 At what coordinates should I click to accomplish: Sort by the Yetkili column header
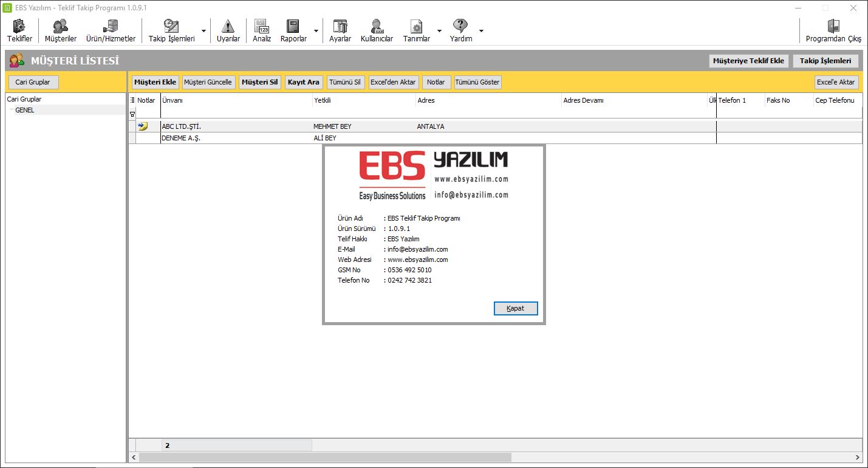pyautogui.click(x=364, y=100)
